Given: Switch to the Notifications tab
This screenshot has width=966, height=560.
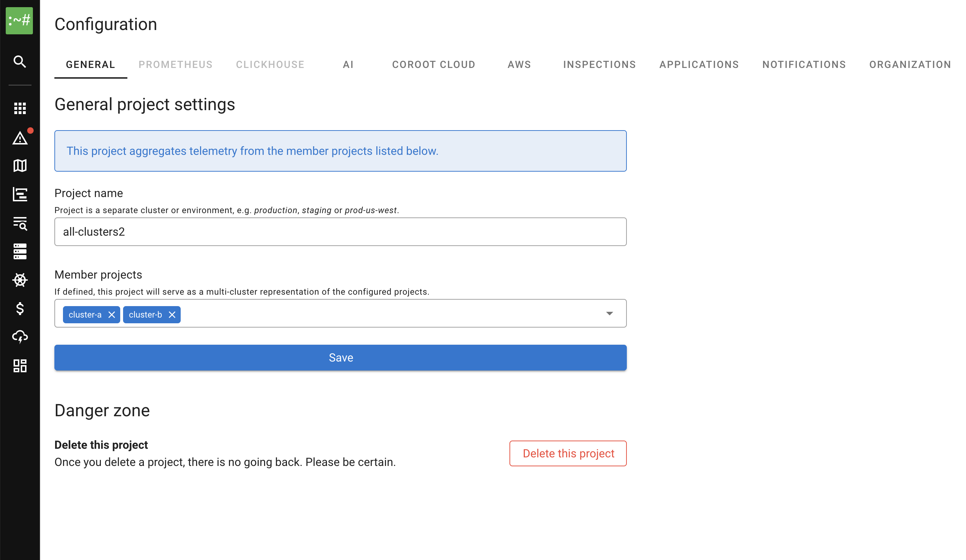Looking at the screenshot, I should pos(804,65).
